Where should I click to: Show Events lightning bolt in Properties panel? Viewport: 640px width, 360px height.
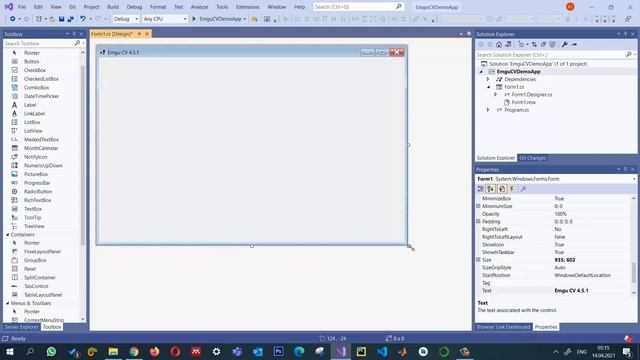(512, 189)
